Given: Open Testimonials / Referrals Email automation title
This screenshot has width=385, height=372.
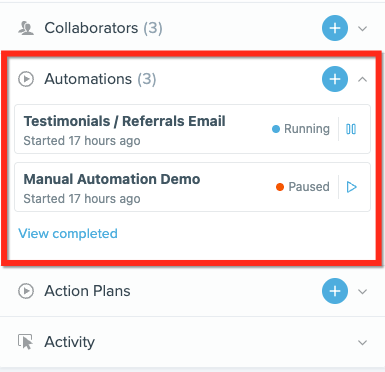Looking at the screenshot, I should pyautogui.click(x=125, y=121).
